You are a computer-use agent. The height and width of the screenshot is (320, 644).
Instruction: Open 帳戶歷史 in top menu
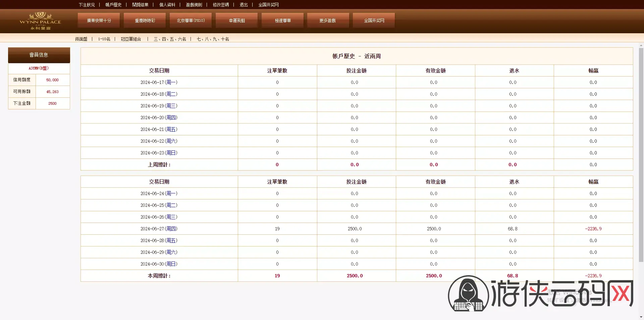point(113,5)
